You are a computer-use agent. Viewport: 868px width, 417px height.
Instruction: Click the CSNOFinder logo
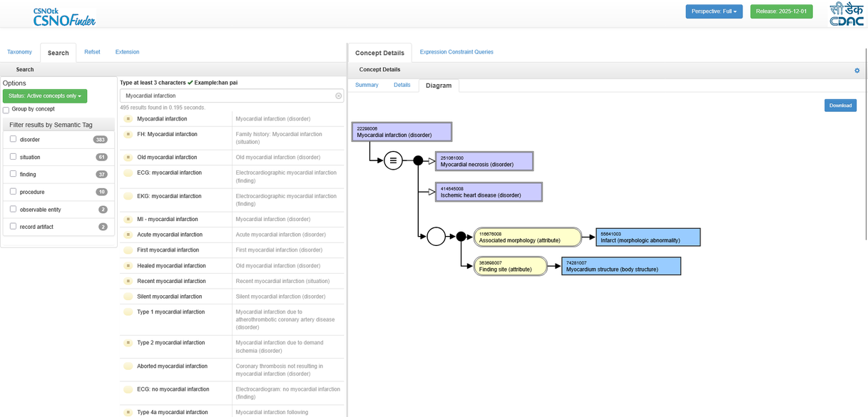click(64, 16)
